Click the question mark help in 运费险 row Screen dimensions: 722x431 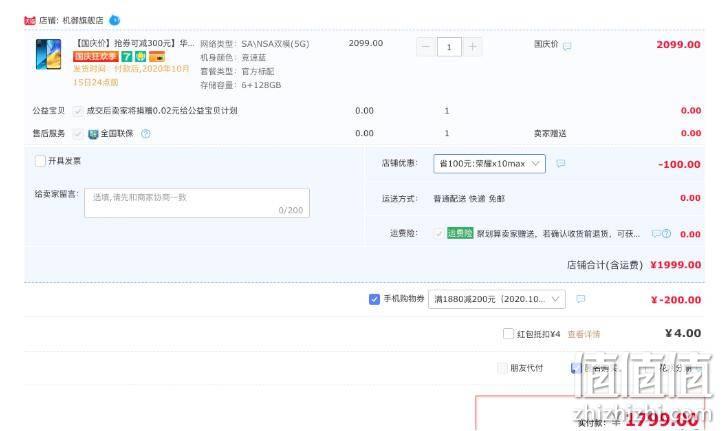click(x=666, y=234)
